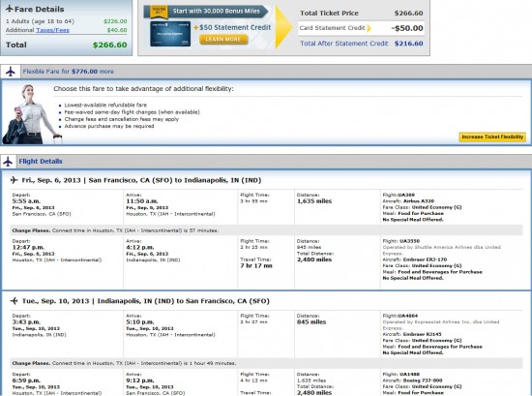The height and width of the screenshot is (396, 532).
Task: Click the Sep. 6 San Francisco to Indianapolis heading
Action: [141, 180]
